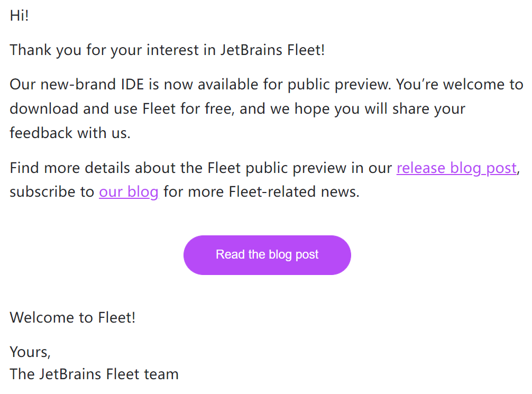Viewport: 532px width, 394px height.
Task: Click 'Our' at the start of the paragraph
Action: [22, 84]
